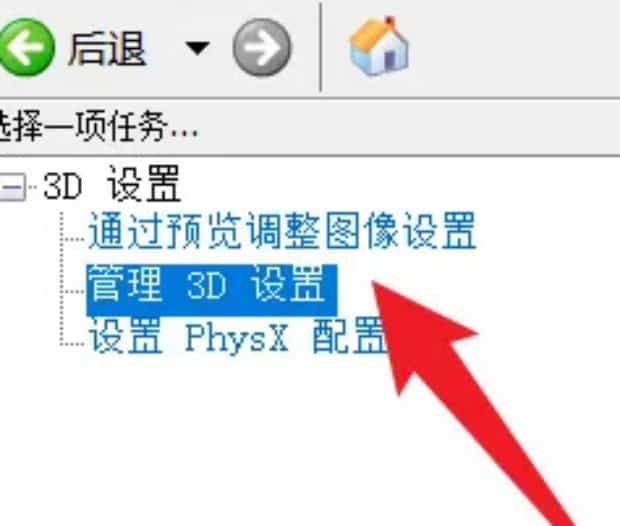Select the 3D 设置 category label

(112, 185)
